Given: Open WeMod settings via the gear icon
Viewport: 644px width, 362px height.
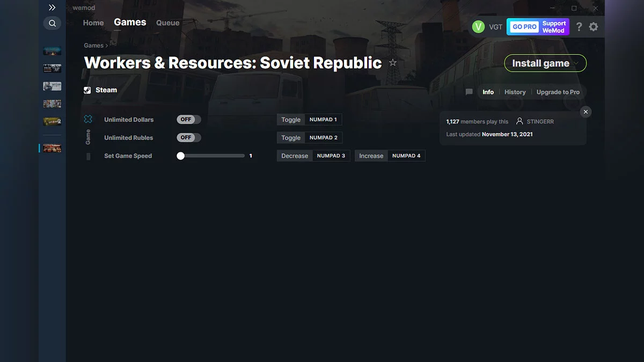Looking at the screenshot, I should point(594,26).
